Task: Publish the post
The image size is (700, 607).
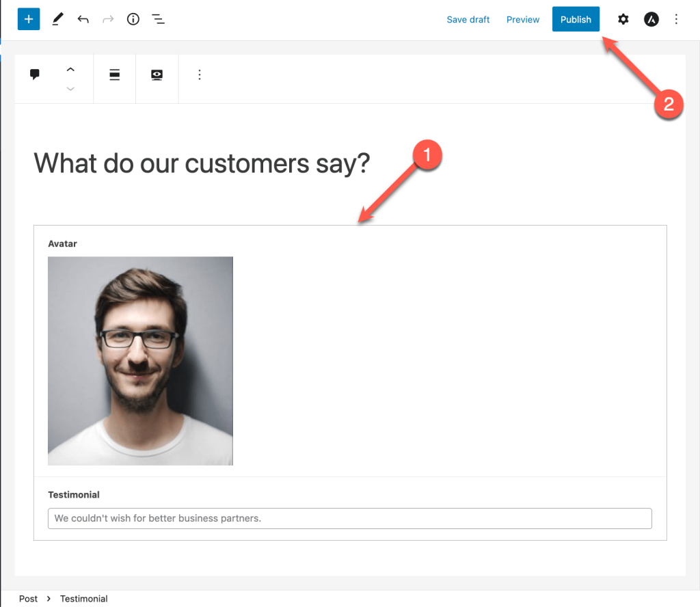Action: (576, 19)
